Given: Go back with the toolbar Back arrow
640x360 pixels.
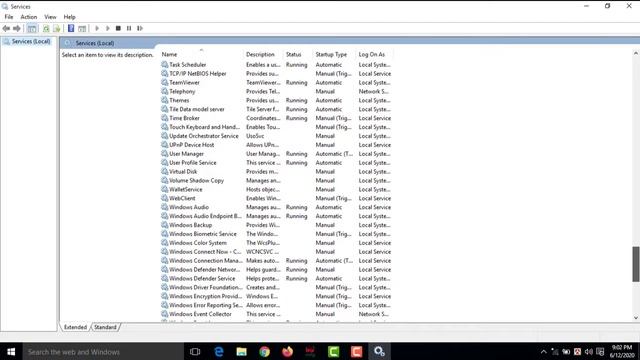Looking at the screenshot, I should click(x=6, y=28).
